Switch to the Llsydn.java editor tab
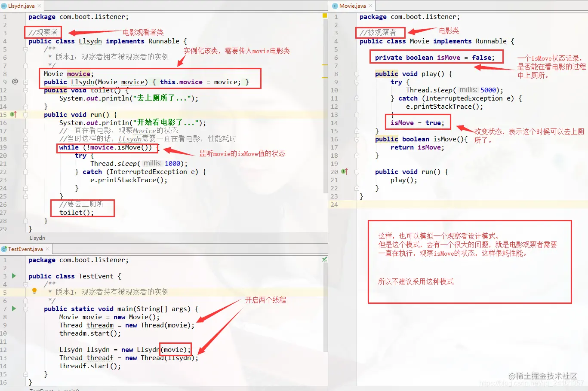Viewport: 588px width, 391px height. [21, 6]
